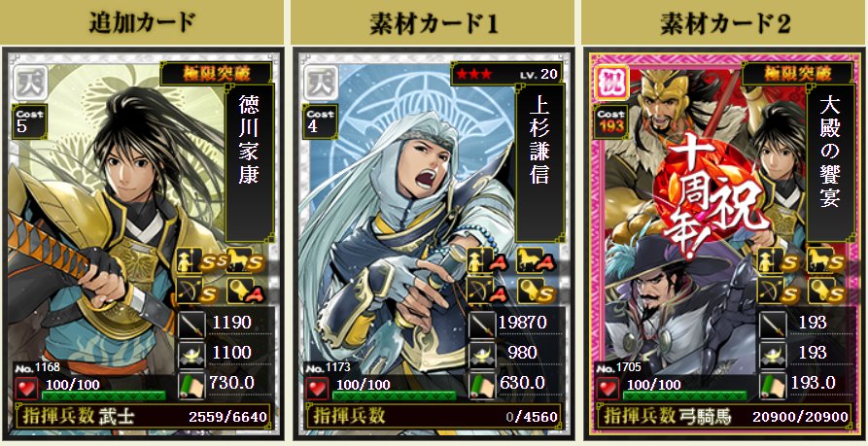
Task: Select the 追加カード header
Action: [x=142, y=22]
